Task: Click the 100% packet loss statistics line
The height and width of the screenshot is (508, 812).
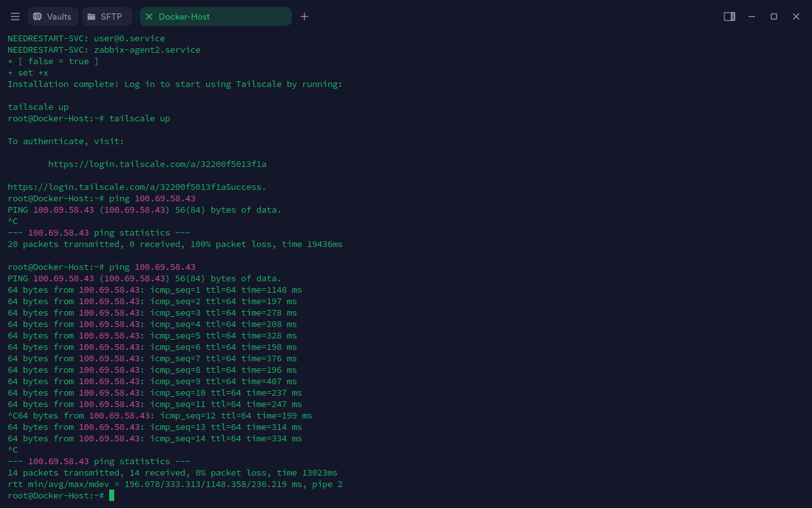Action: (x=174, y=244)
